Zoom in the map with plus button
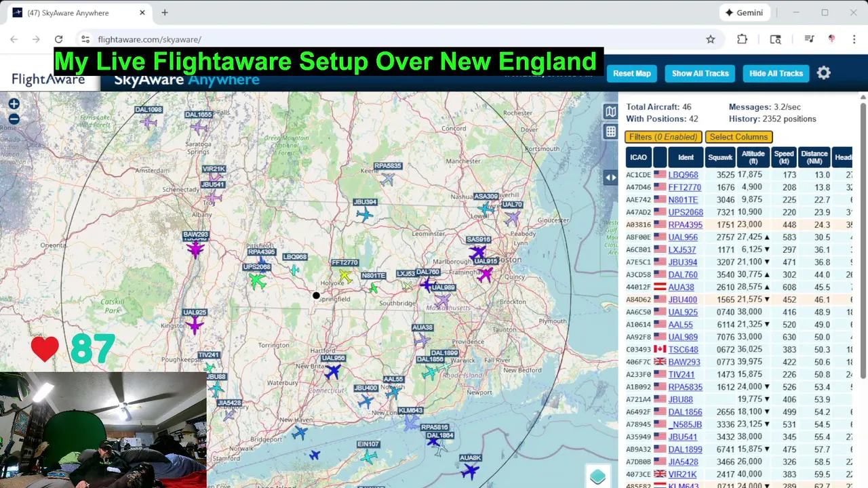 tap(14, 104)
